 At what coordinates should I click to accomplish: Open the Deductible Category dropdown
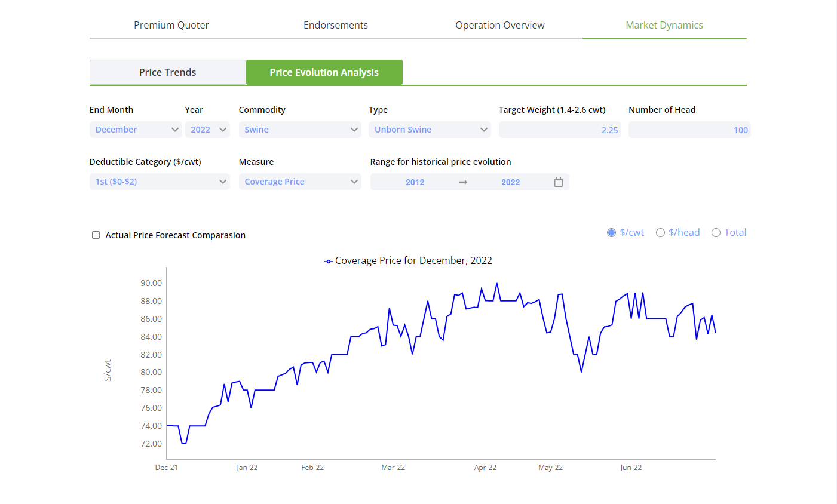tap(160, 182)
